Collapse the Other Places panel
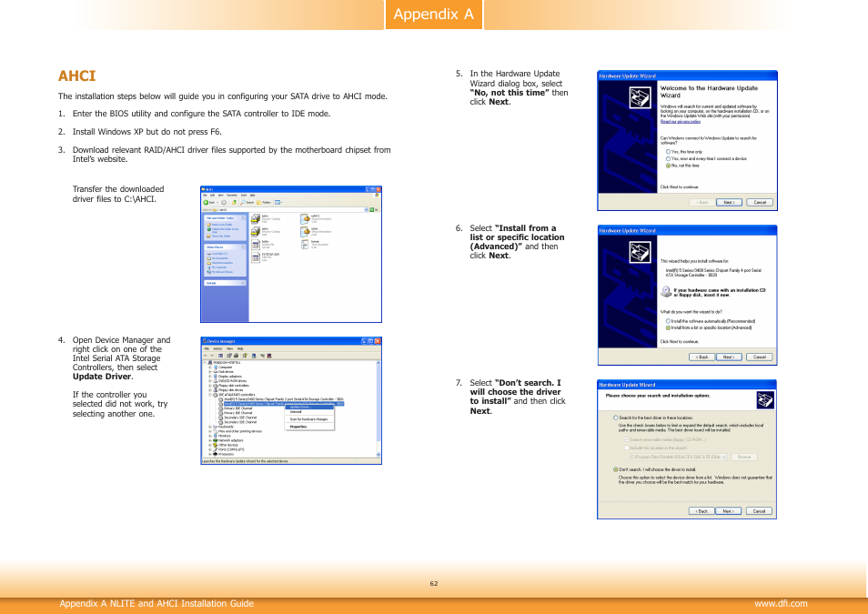 [x=243, y=247]
